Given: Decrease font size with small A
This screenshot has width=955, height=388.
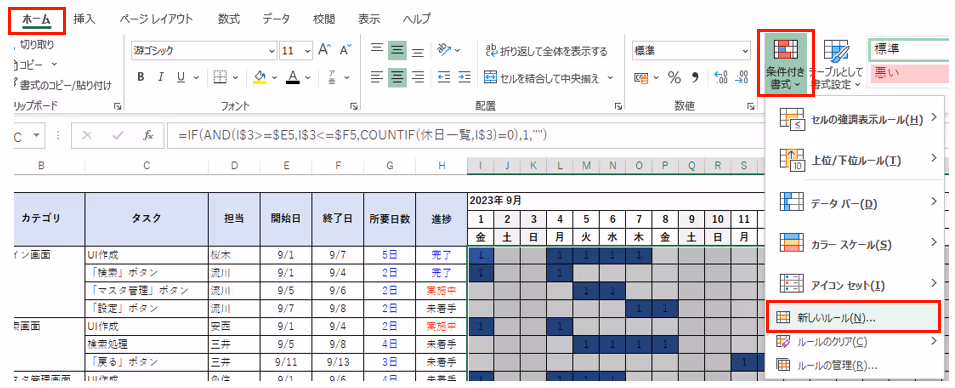Looking at the screenshot, I should (345, 51).
